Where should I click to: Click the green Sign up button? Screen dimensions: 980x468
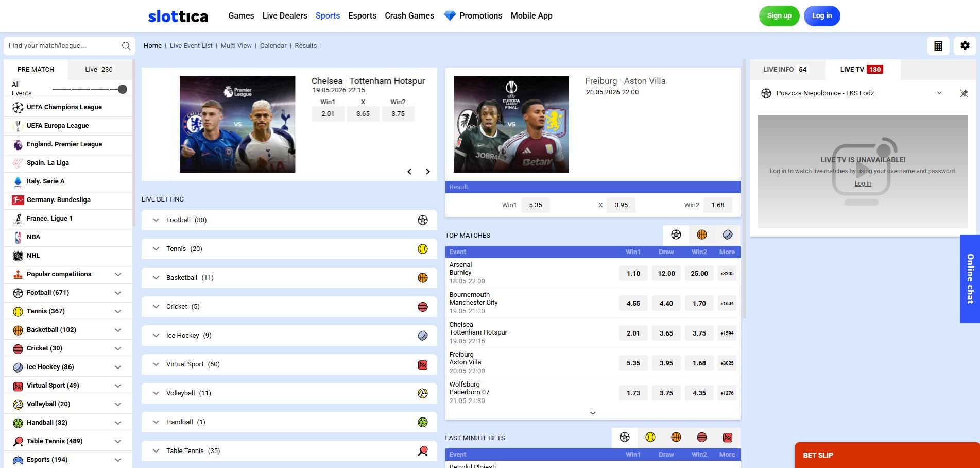(x=779, y=16)
